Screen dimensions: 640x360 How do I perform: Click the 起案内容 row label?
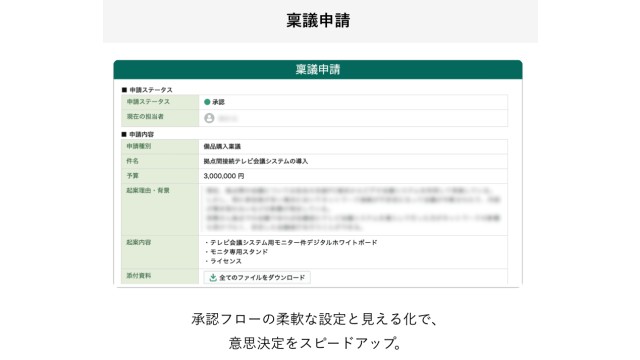click(138, 242)
